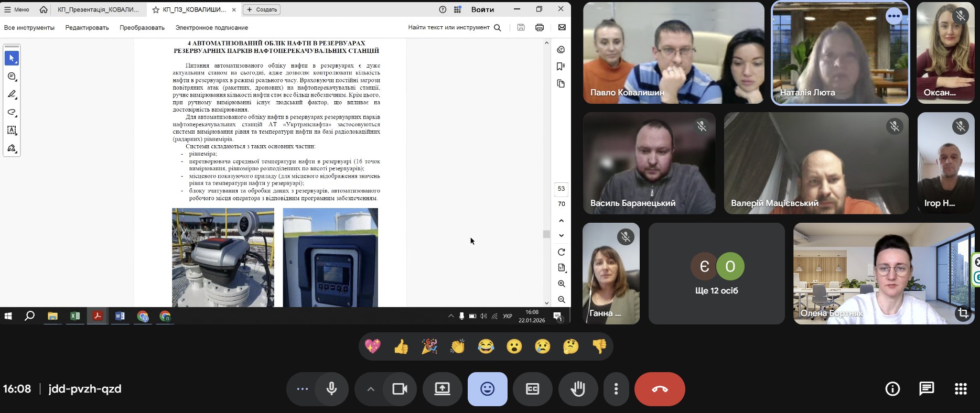
Task: Send the sparkling heart reaction
Action: (x=373, y=346)
